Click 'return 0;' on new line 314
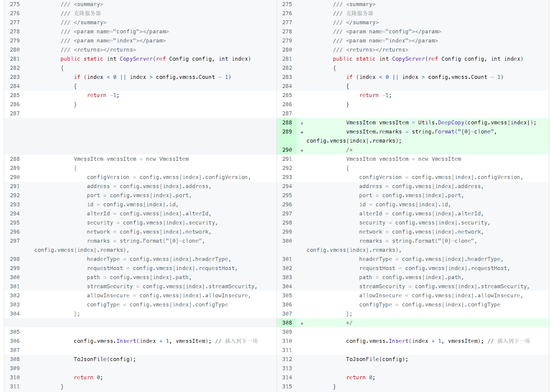The width and height of the screenshot is (551, 392). click(360, 378)
